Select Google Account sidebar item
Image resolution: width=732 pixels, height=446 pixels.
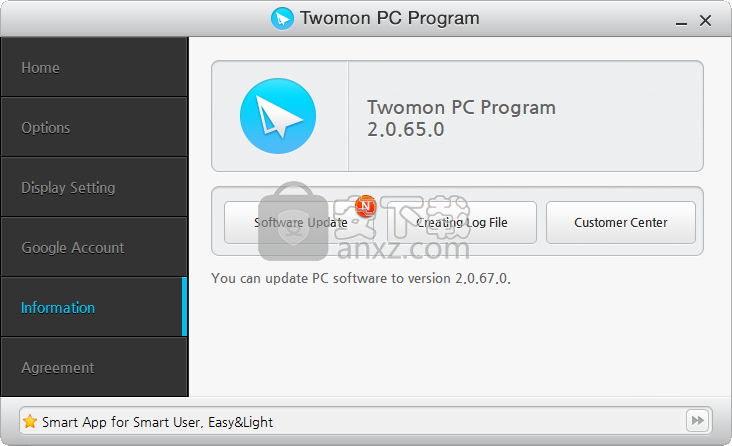click(x=94, y=247)
